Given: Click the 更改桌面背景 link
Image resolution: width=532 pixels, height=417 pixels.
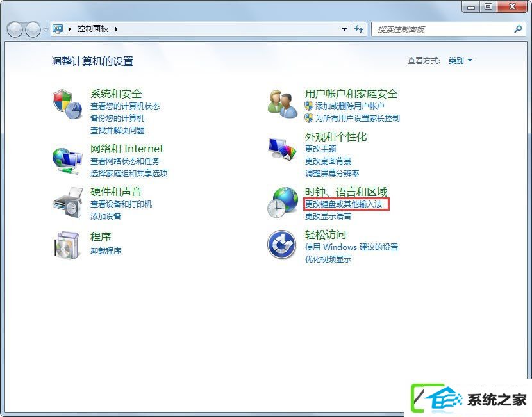Looking at the screenshot, I should [x=328, y=161].
